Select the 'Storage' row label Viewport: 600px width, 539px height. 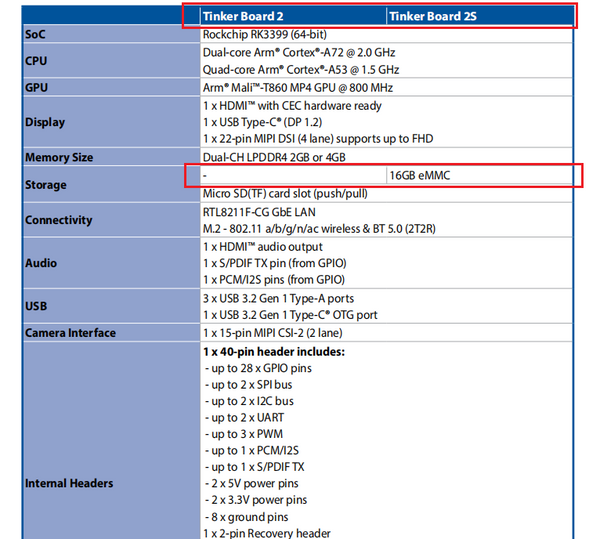point(46,185)
